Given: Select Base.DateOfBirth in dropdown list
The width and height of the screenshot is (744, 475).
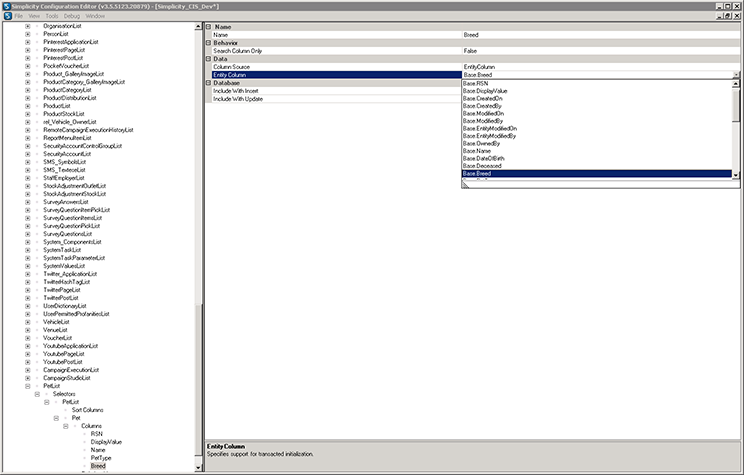Looking at the screenshot, I should click(597, 158).
